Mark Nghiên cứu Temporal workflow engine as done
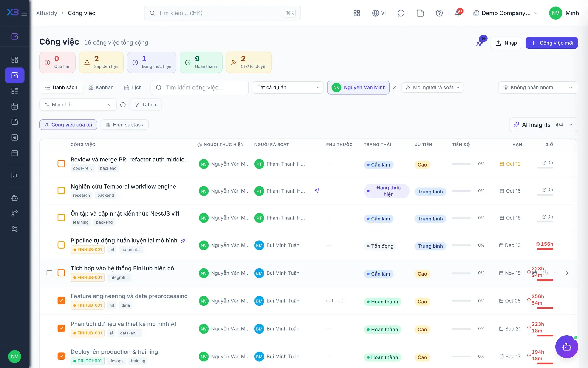 [61, 190]
